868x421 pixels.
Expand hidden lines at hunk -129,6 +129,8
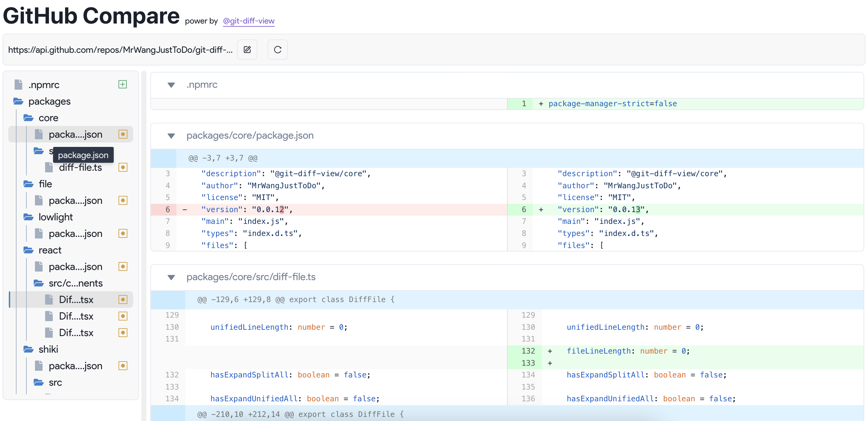coord(168,300)
